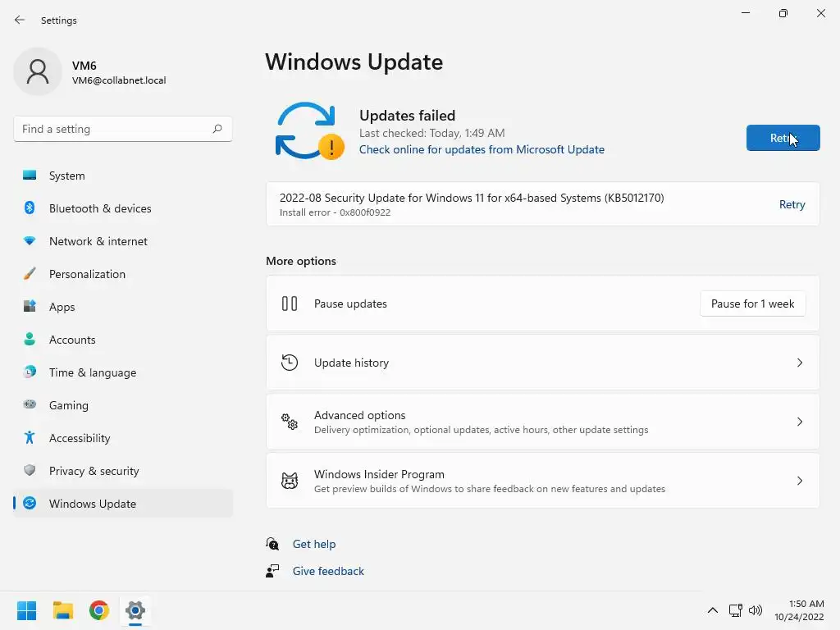Select Network & internet in sidebar
This screenshot has height=630, width=840.
tap(98, 241)
